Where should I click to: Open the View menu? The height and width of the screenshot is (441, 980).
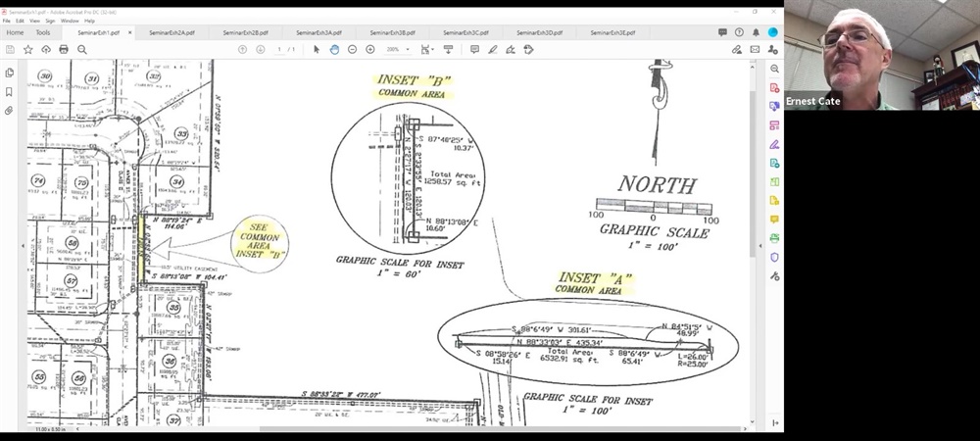click(x=35, y=21)
